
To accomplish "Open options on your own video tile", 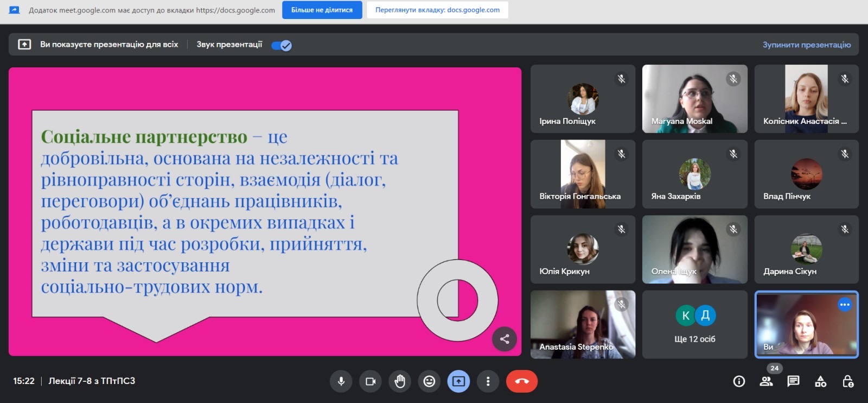I will pyautogui.click(x=844, y=305).
